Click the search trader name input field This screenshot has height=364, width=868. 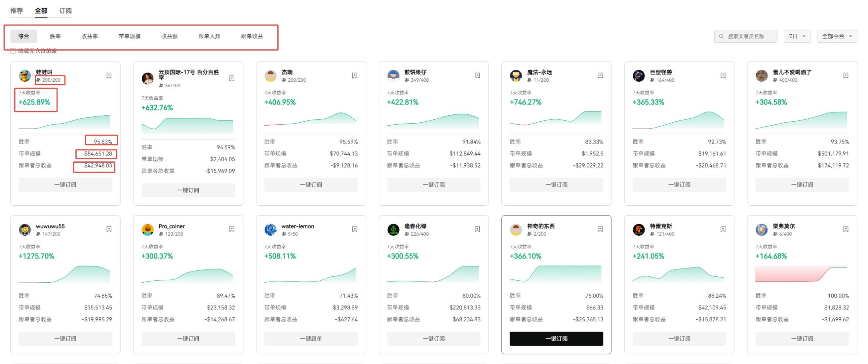(x=750, y=36)
